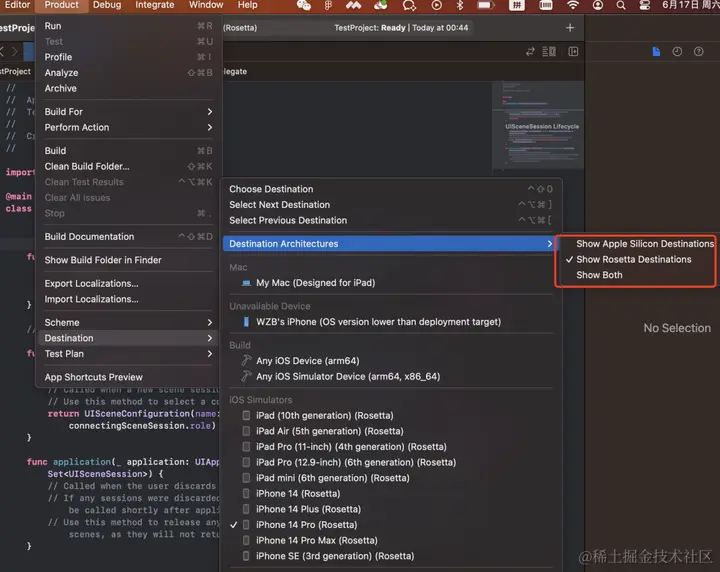Select iPhone 14 Plus (Rosetta)
The width and height of the screenshot is (720, 572).
(390, 509)
